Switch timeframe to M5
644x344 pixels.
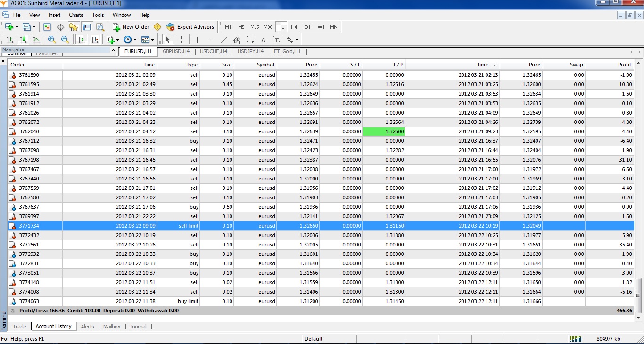241,27
